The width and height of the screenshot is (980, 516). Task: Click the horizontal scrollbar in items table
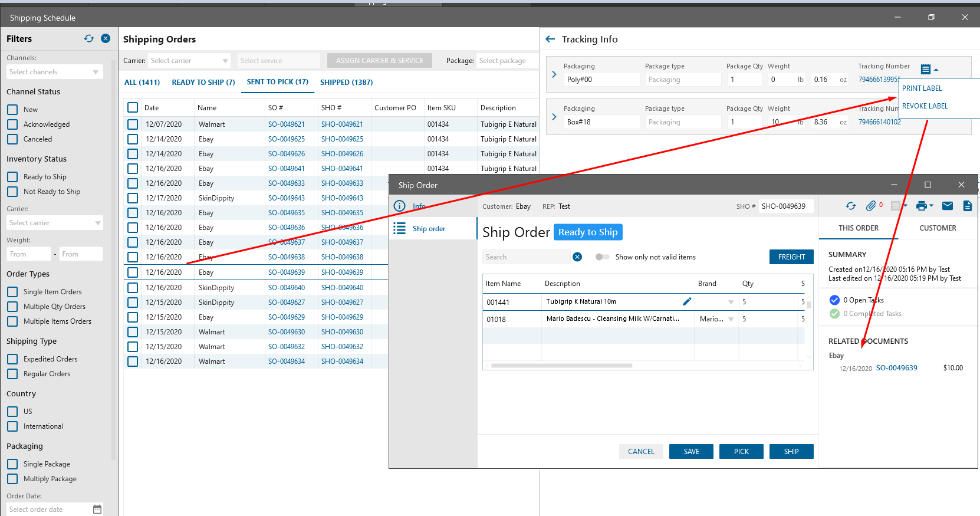point(561,366)
